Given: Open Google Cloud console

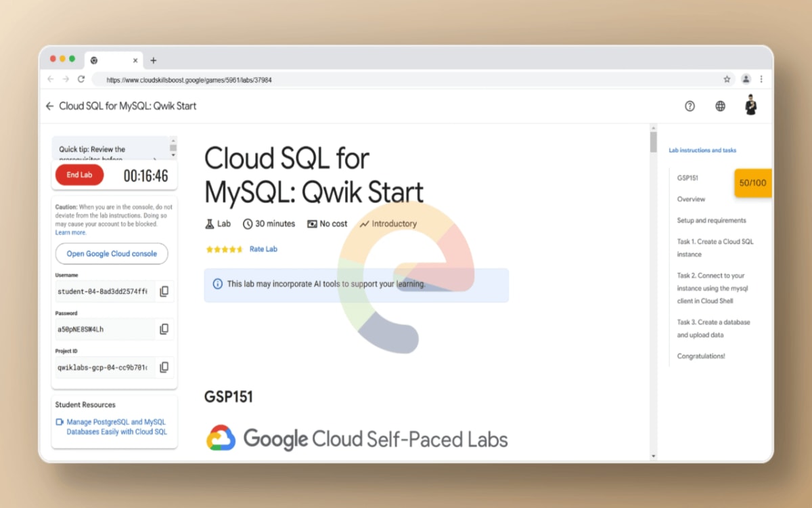Looking at the screenshot, I should click(111, 253).
